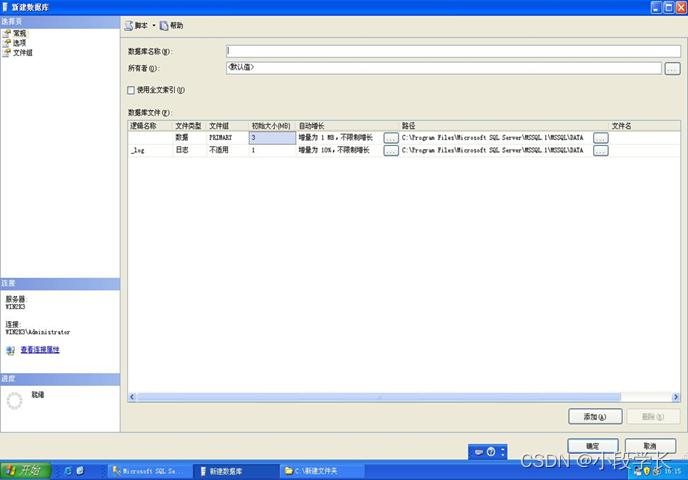
Task: Click the Add (添加) button
Action: pyautogui.click(x=595, y=417)
